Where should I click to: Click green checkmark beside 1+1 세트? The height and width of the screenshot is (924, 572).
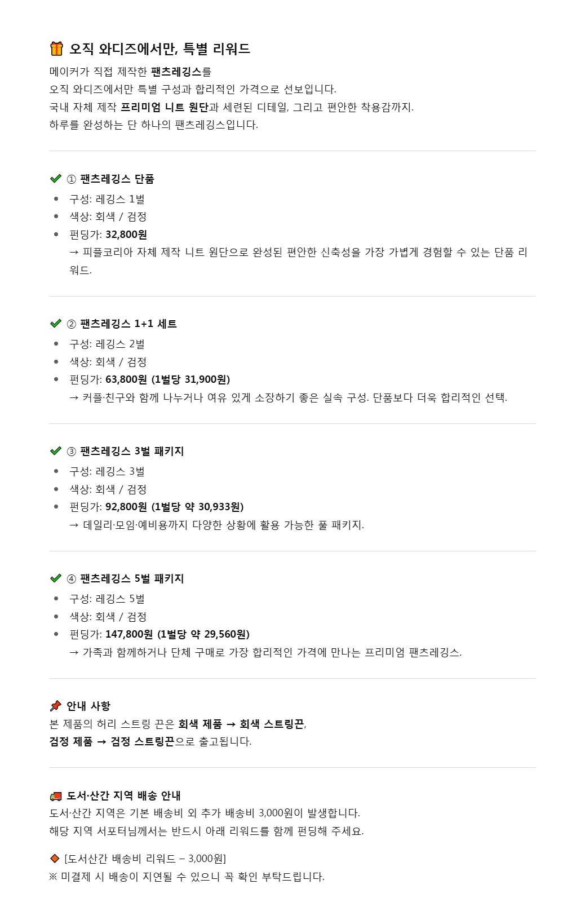coord(56,324)
